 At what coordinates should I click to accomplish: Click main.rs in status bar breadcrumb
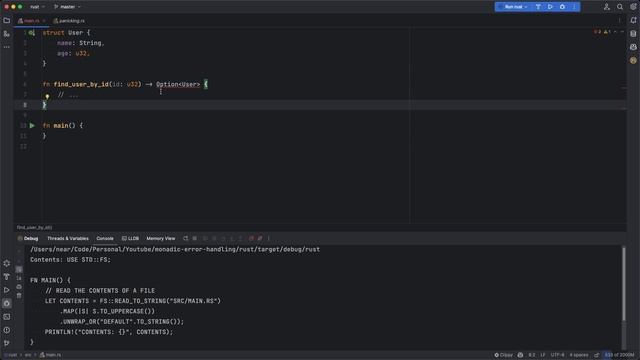click(x=51, y=355)
